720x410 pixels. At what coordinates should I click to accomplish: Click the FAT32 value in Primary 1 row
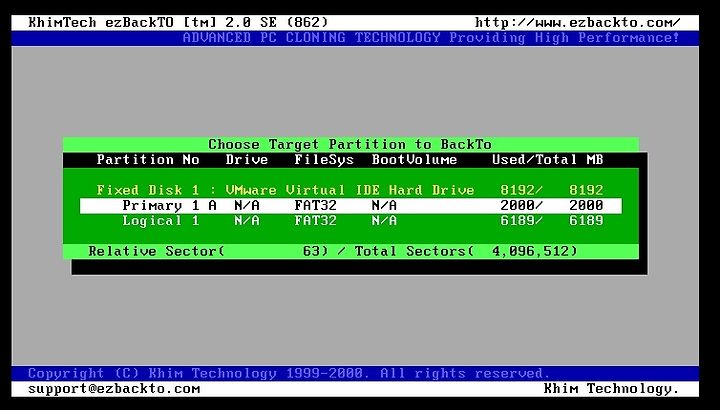click(x=315, y=206)
